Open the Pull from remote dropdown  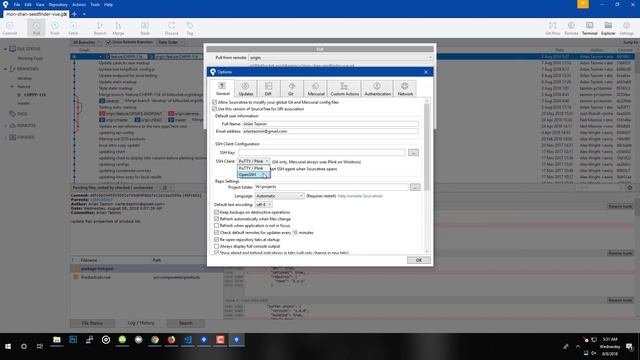coord(340,58)
